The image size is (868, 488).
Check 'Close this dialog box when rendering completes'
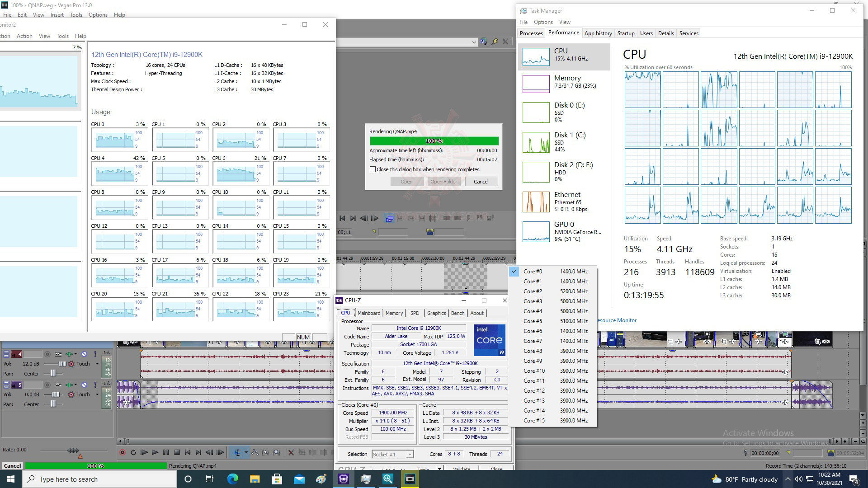(373, 169)
